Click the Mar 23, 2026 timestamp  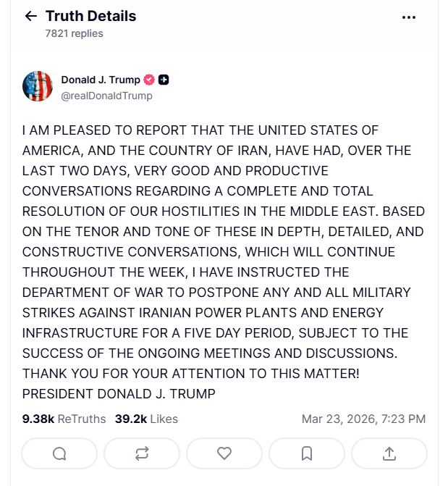363,419
